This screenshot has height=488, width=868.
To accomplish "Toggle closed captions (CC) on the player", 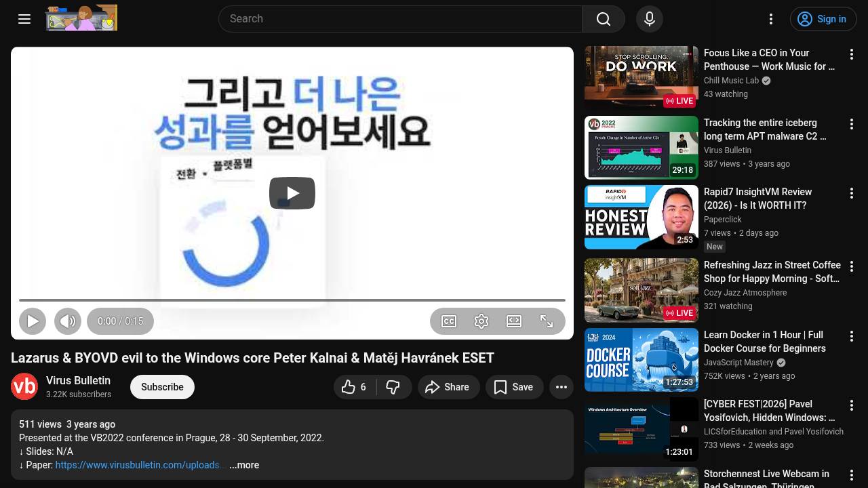I will tap(449, 321).
